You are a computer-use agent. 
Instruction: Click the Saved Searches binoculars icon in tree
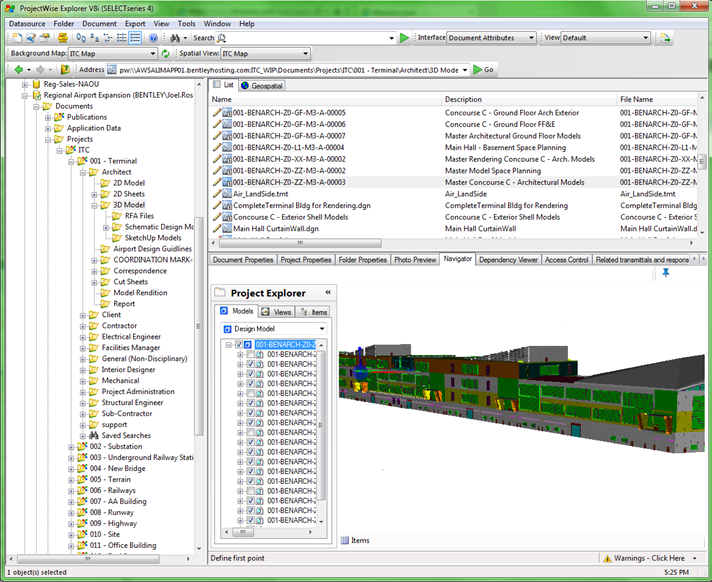94,435
